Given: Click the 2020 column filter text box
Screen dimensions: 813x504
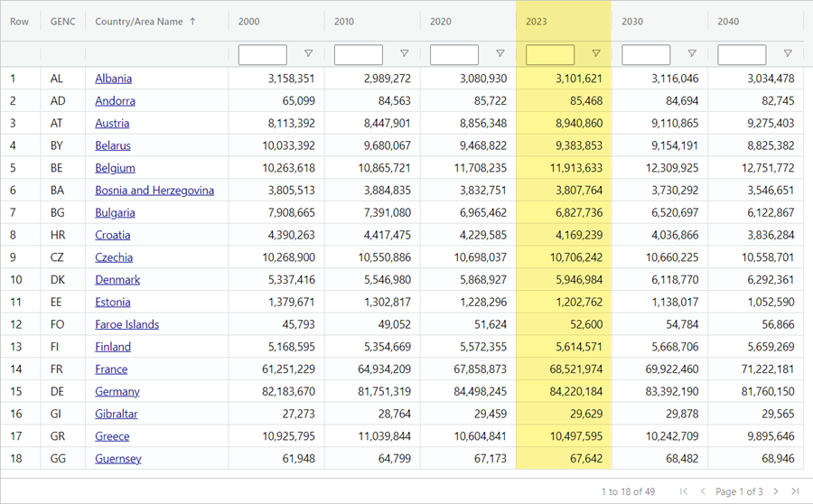Looking at the screenshot, I should coord(454,54).
